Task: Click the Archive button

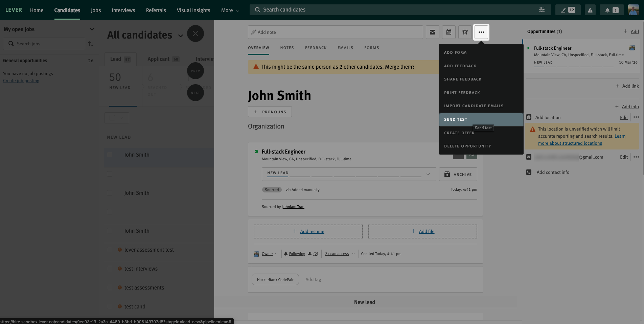Action: (x=458, y=174)
